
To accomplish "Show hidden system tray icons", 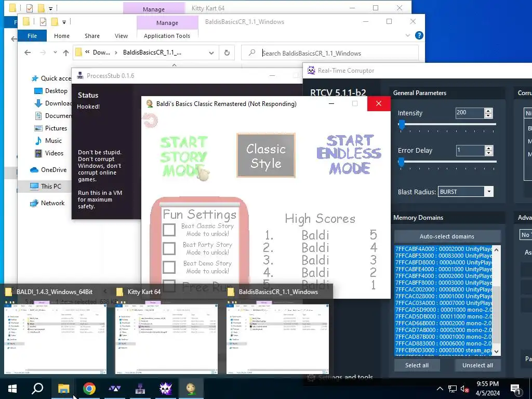I will pos(440,389).
